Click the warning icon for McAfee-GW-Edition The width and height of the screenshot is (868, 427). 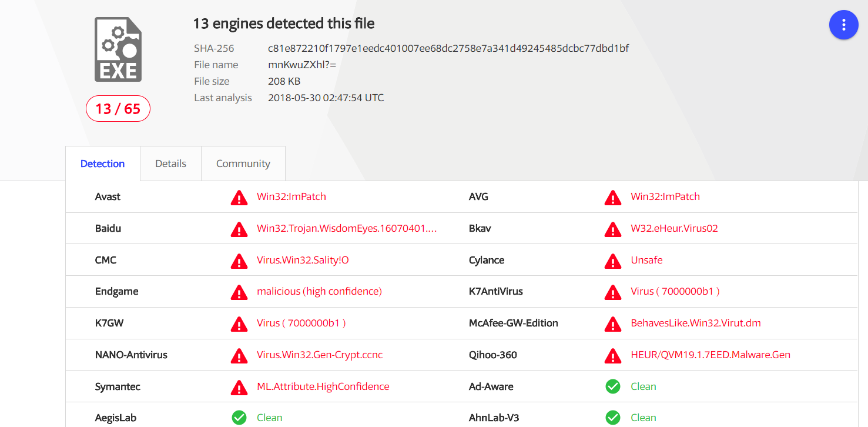613,323
